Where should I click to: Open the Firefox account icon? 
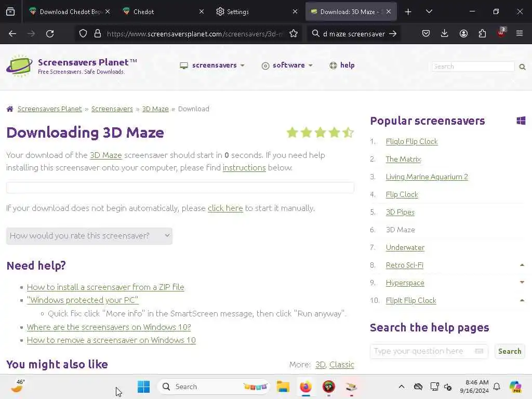point(463,33)
